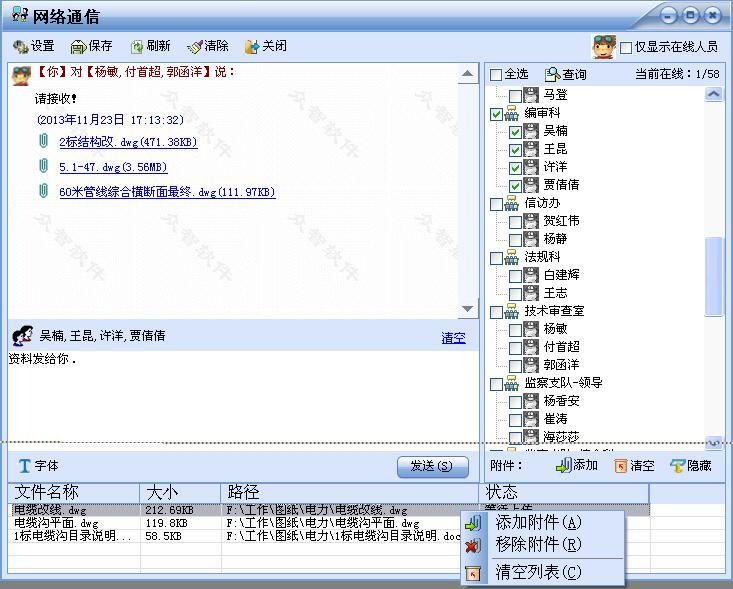Image resolution: width=733 pixels, height=589 pixels.
Task: Click the 查询 search icon in contacts panel
Action: click(552, 74)
